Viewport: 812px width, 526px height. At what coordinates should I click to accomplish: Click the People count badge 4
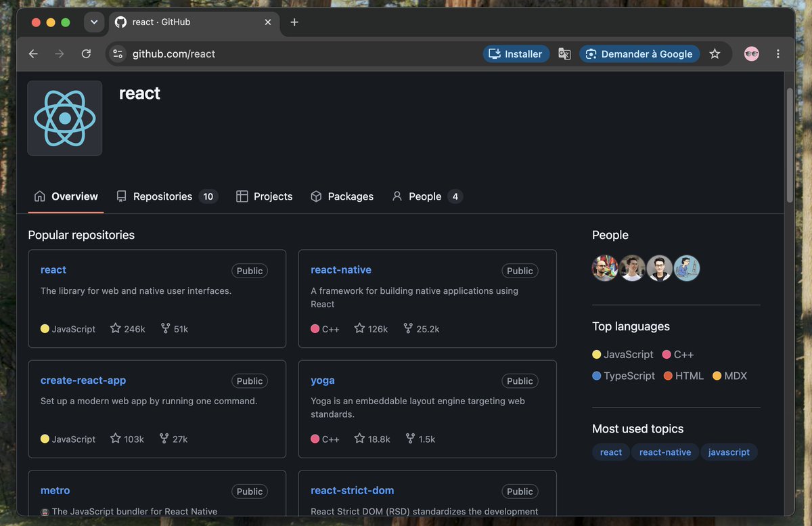click(455, 196)
